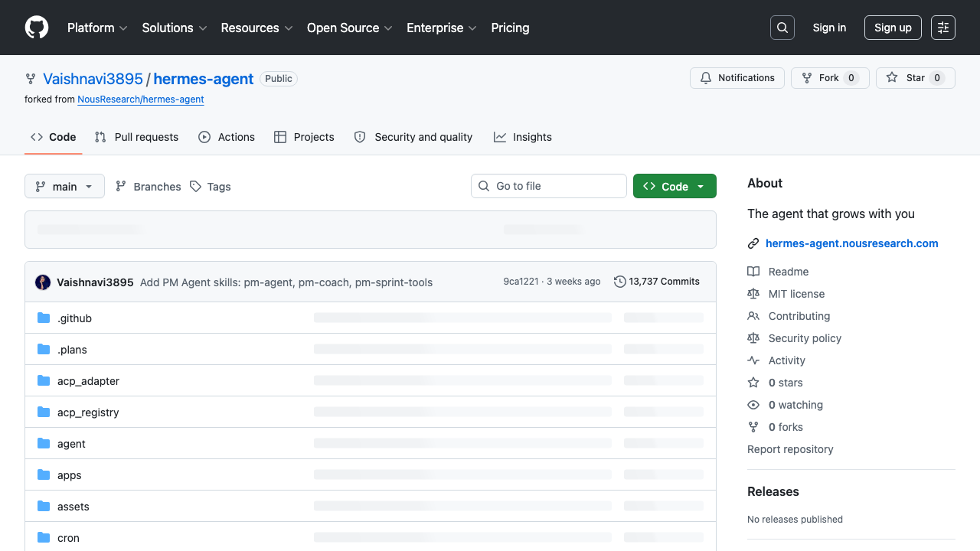Image resolution: width=980 pixels, height=551 pixels.
Task: Click the eye icon next to watching
Action: pyautogui.click(x=753, y=405)
